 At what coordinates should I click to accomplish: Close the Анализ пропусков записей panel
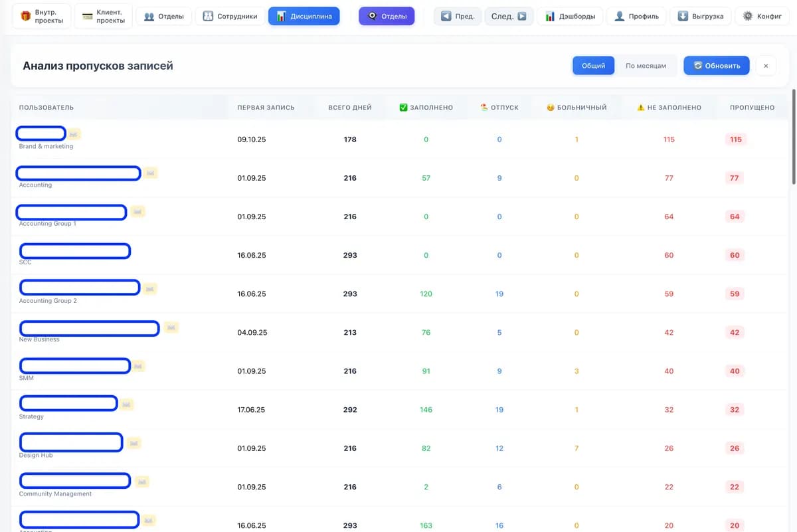click(766, 66)
